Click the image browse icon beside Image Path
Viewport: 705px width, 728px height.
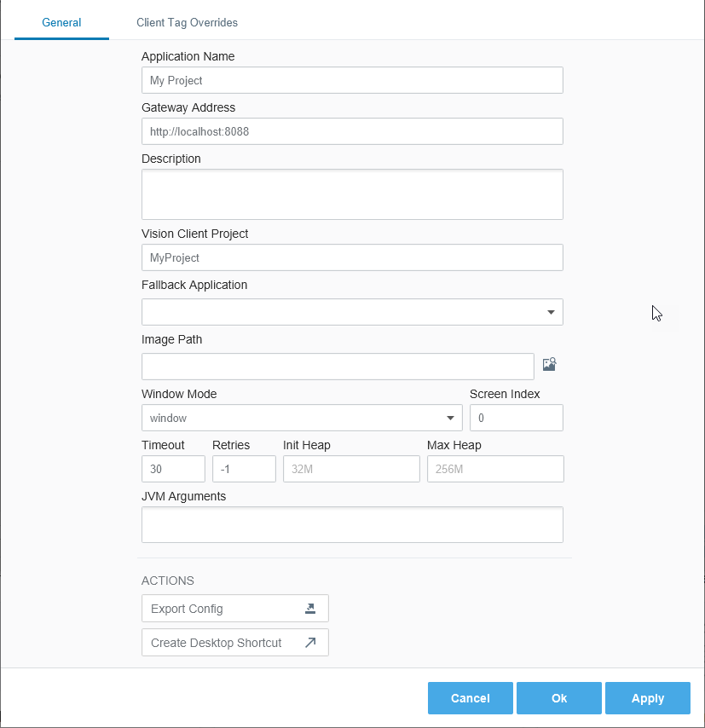[x=549, y=364]
